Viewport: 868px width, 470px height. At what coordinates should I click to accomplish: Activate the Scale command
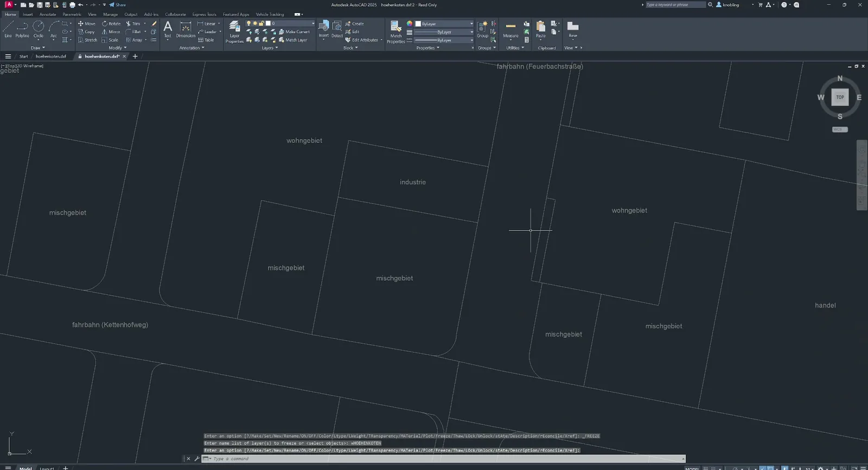click(x=110, y=40)
